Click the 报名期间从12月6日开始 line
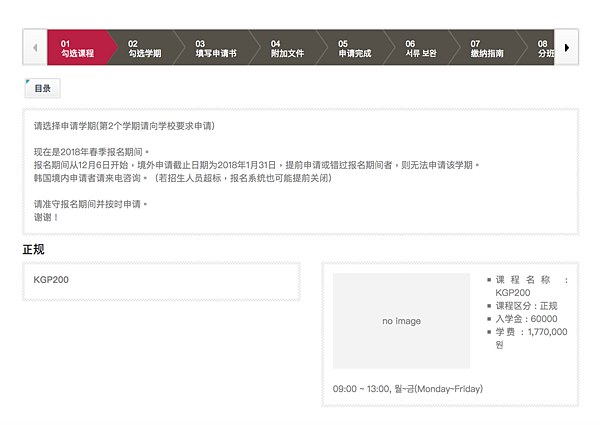 click(x=256, y=165)
